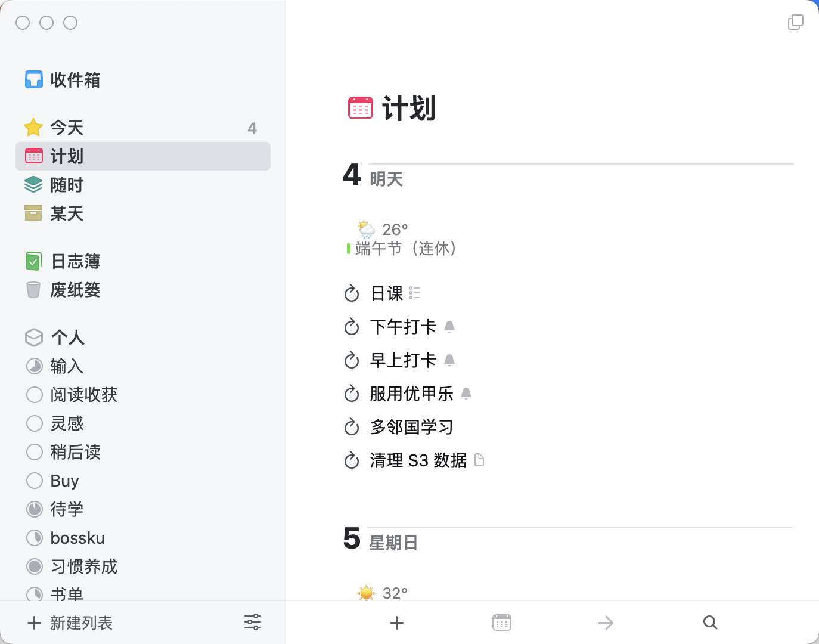Open quick find with magnifier icon
The width and height of the screenshot is (819, 644).
coord(710,623)
